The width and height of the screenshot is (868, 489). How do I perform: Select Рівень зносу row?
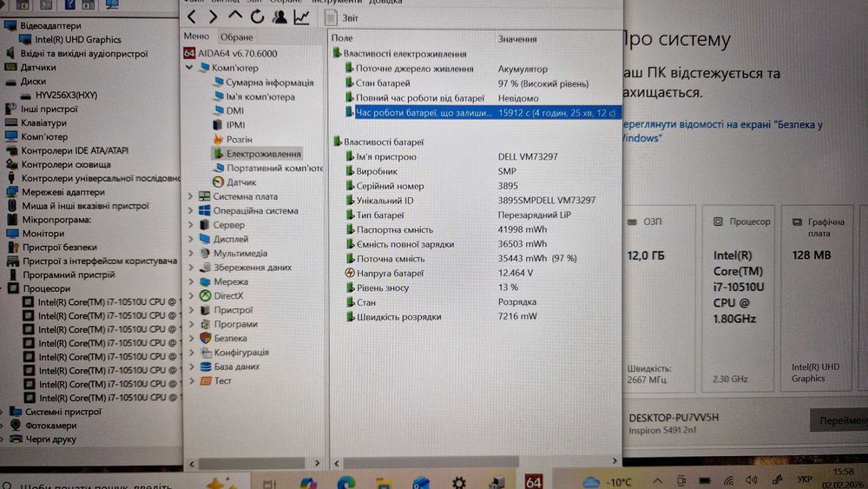point(475,287)
